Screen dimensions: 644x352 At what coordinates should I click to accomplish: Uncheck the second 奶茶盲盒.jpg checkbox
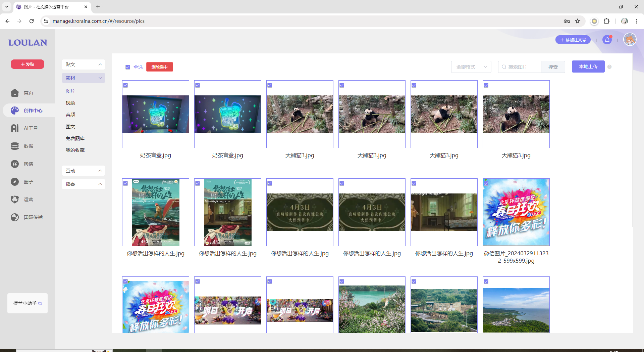(198, 85)
